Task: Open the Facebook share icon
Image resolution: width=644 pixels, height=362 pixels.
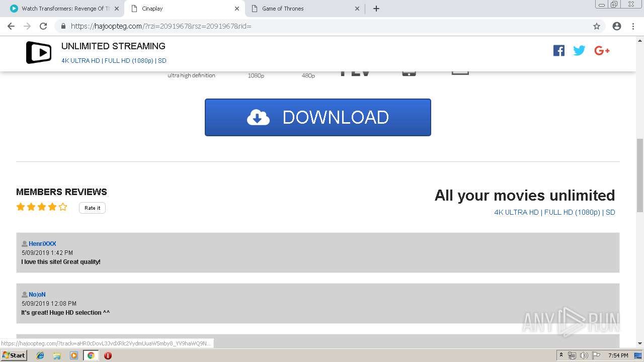Action: click(559, 50)
